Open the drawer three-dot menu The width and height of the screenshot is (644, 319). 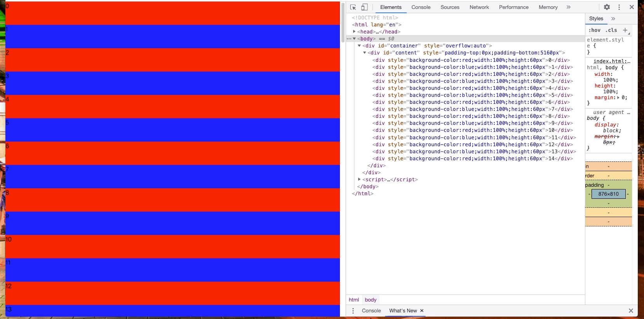(x=353, y=310)
